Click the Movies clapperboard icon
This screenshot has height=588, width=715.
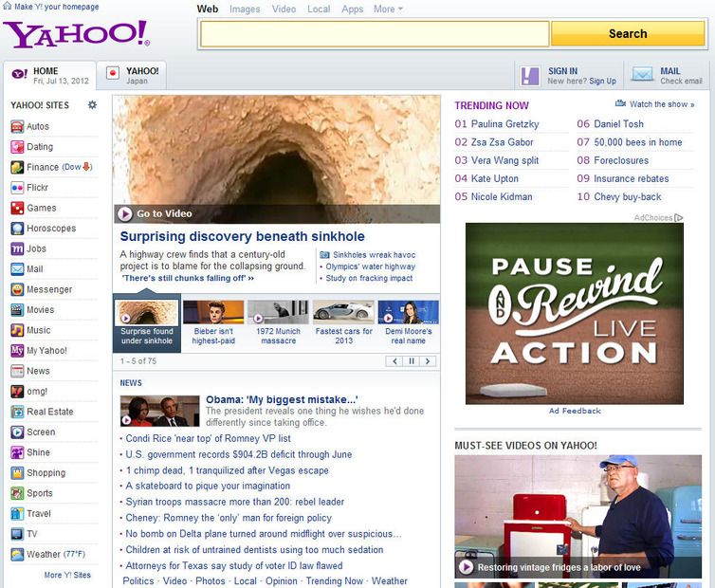tap(17, 310)
